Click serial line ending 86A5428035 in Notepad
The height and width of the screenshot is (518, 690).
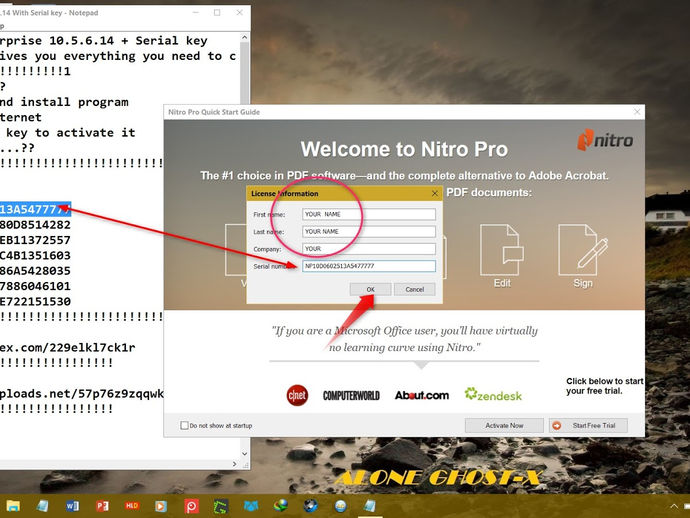[x=35, y=271]
